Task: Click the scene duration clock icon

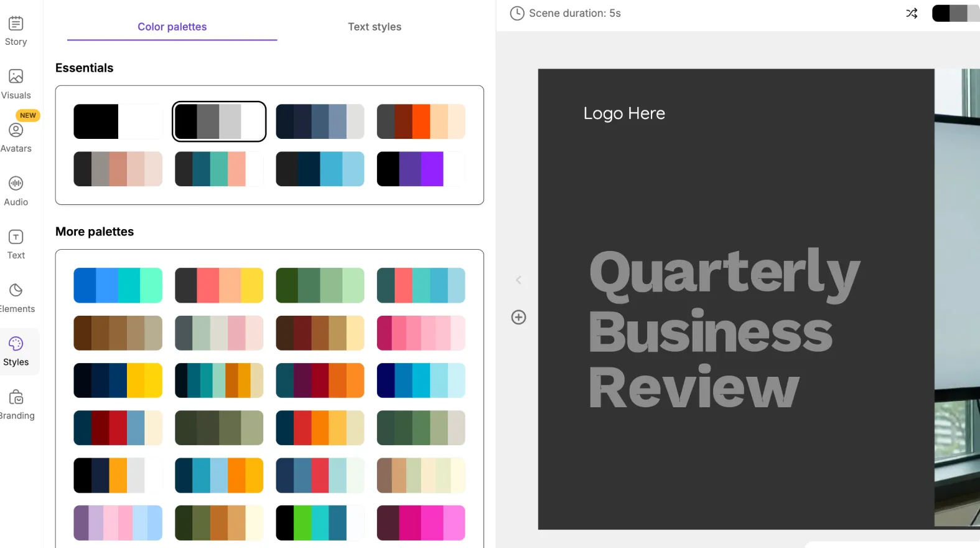Action: point(517,13)
